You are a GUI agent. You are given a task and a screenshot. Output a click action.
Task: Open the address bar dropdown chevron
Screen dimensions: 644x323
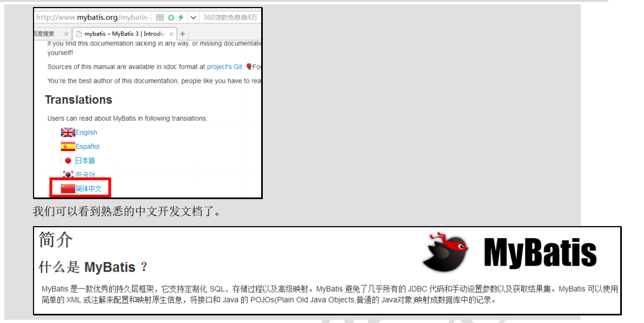(x=193, y=17)
